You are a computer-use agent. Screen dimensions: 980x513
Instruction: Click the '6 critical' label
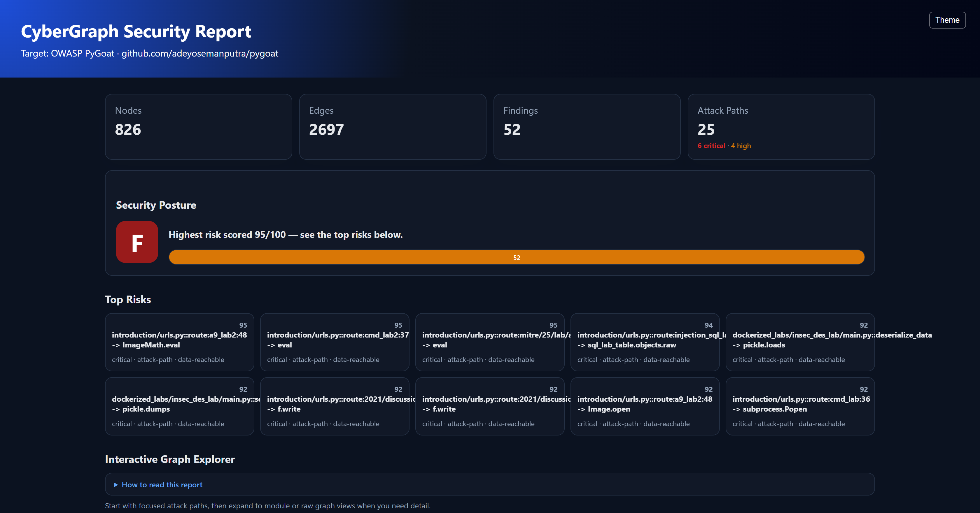tap(711, 146)
